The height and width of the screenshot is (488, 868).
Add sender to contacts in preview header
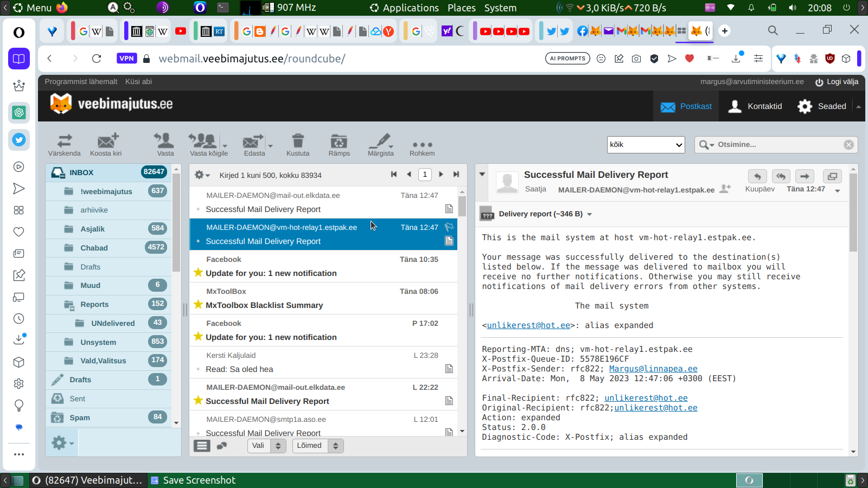725,189
